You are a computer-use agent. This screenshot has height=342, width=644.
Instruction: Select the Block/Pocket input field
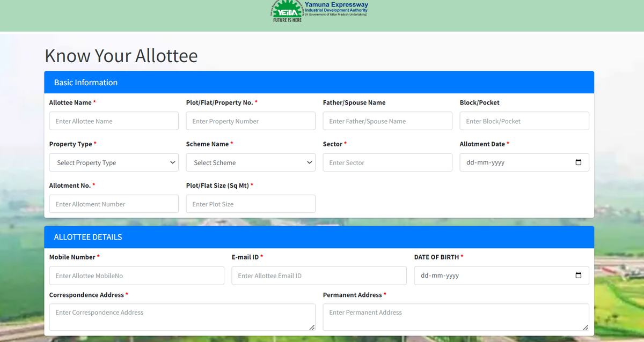coord(524,121)
